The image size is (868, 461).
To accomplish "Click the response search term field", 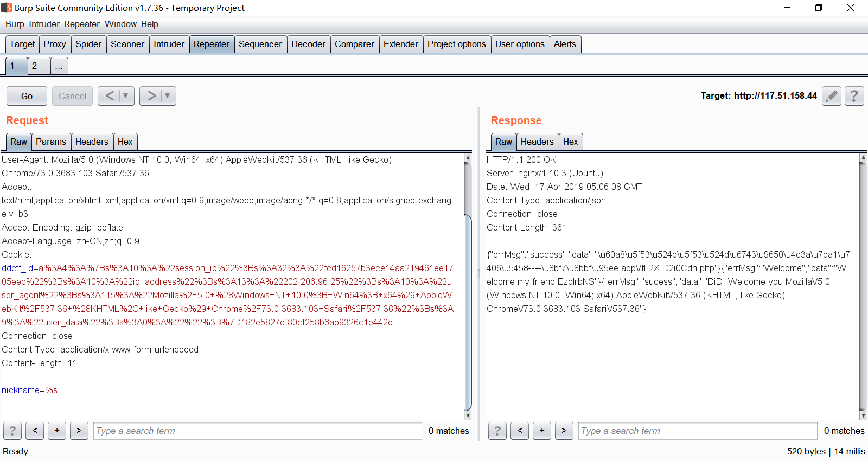I will [697, 431].
